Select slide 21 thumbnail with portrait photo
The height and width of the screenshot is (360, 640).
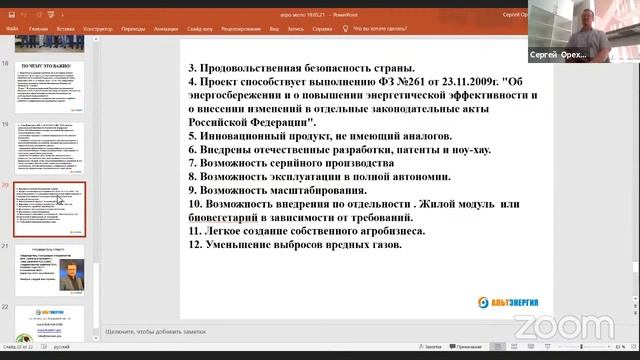(x=49, y=270)
